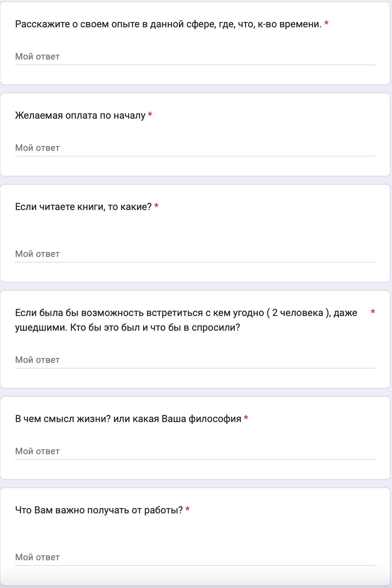Focus the answer field about work expectations
Screen dimensions: 392x588
point(195,557)
